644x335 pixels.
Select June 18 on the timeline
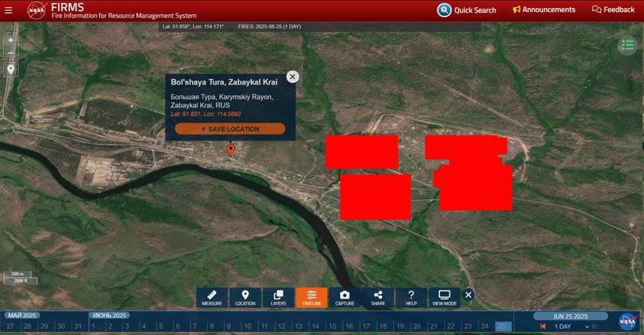click(x=384, y=326)
